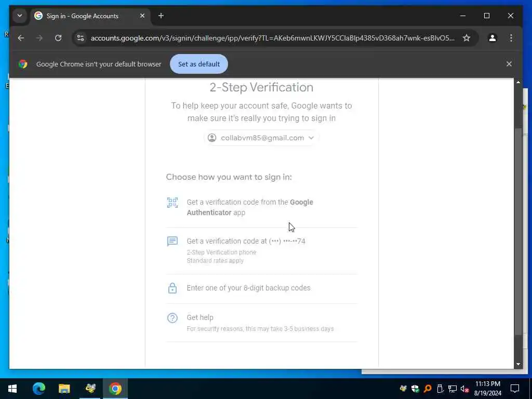Open the site information icon in address bar
Screen dimensions: 532x399
(81, 38)
